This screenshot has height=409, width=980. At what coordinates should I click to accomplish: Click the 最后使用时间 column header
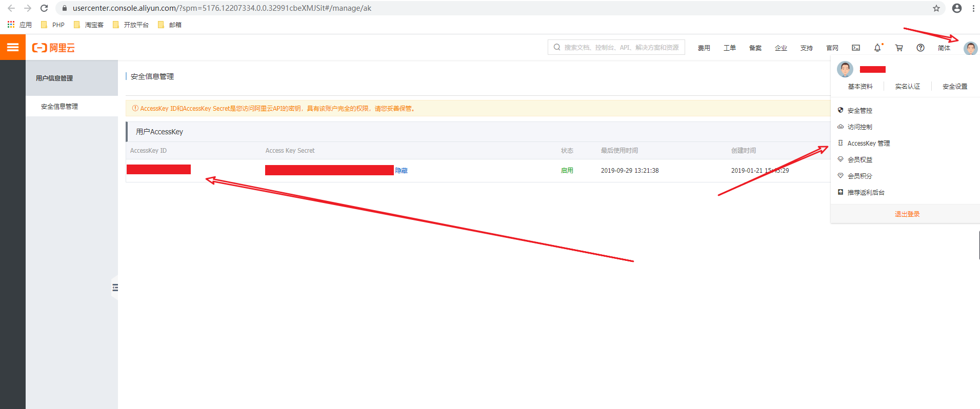[x=619, y=150]
